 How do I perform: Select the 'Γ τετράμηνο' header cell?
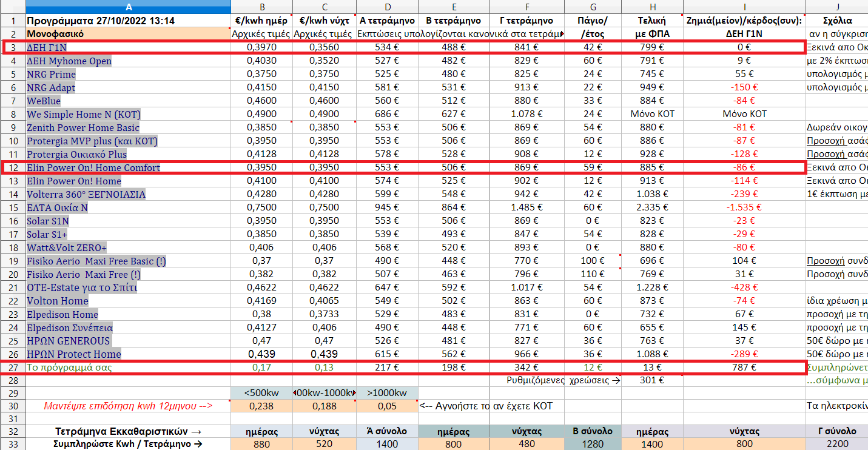click(x=527, y=21)
